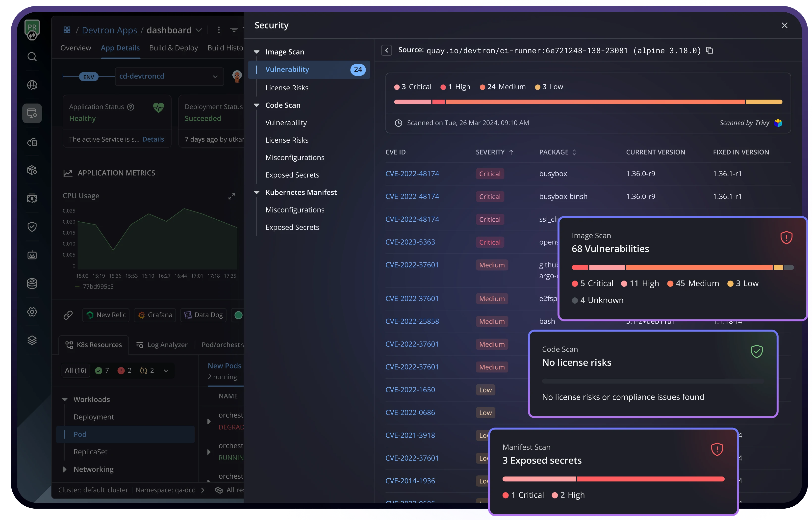The image size is (812, 520).
Task: Sort by SEVERITY column arrow
Action: [x=511, y=152]
